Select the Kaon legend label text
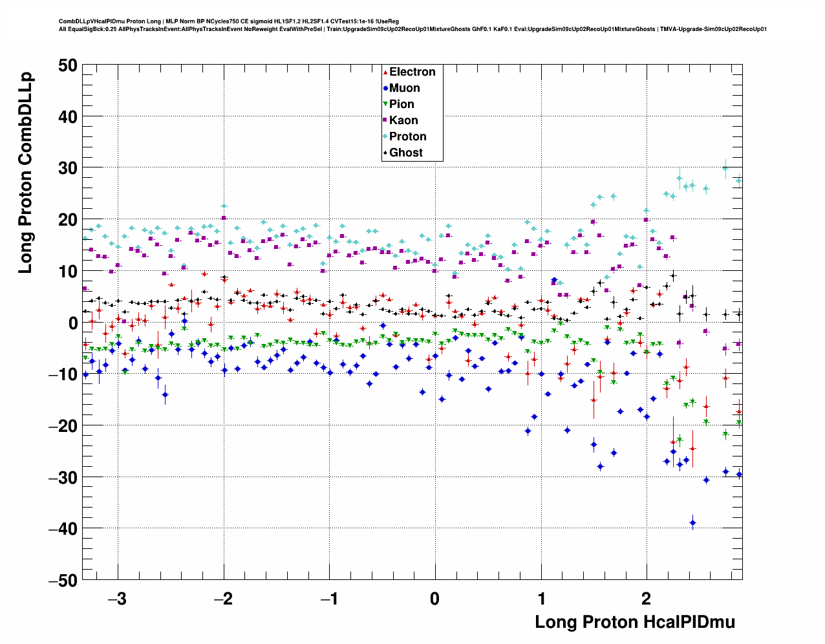The height and width of the screenshot is (644, 825). [403, 120]
